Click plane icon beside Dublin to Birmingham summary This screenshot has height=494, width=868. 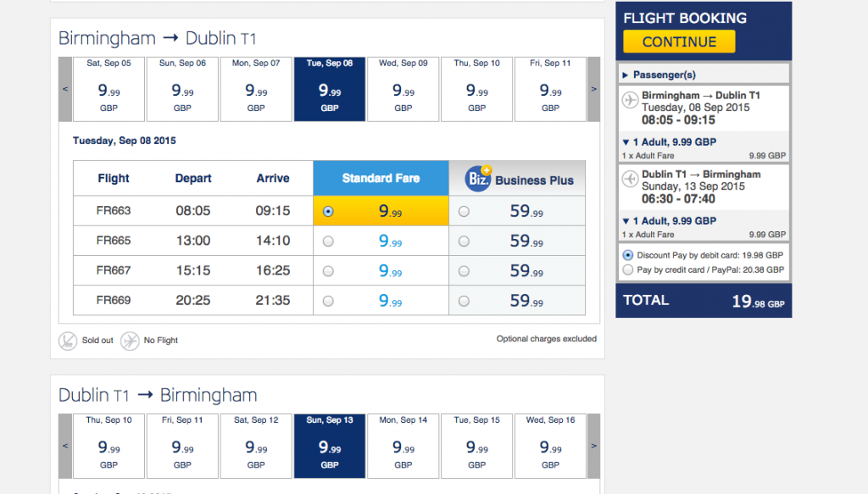[x=630, y=180]
